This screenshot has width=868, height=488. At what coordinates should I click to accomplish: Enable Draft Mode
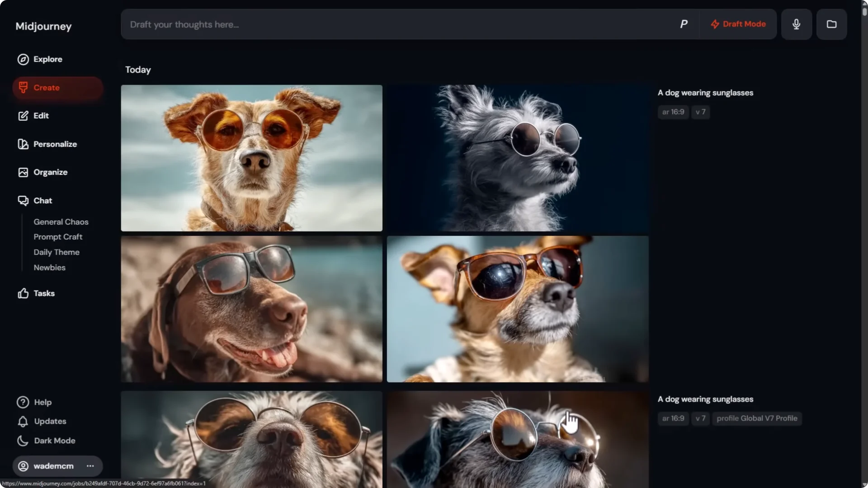[x=738, y=24]
